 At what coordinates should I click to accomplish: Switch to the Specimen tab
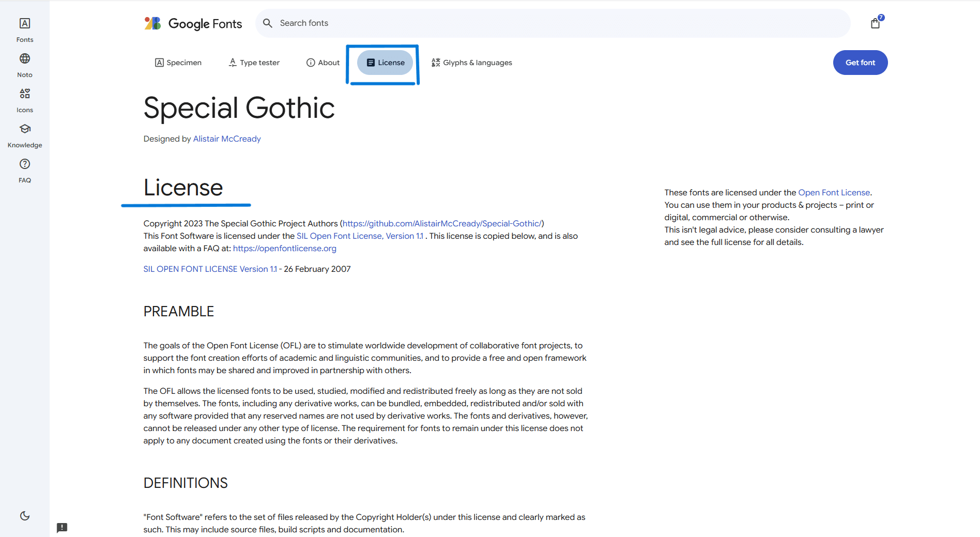(178, 63)
